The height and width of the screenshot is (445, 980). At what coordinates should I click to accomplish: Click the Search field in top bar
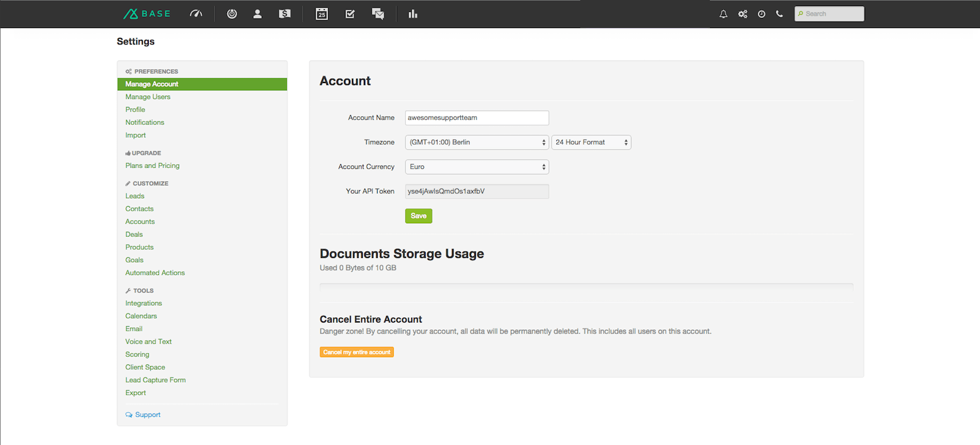829,14
